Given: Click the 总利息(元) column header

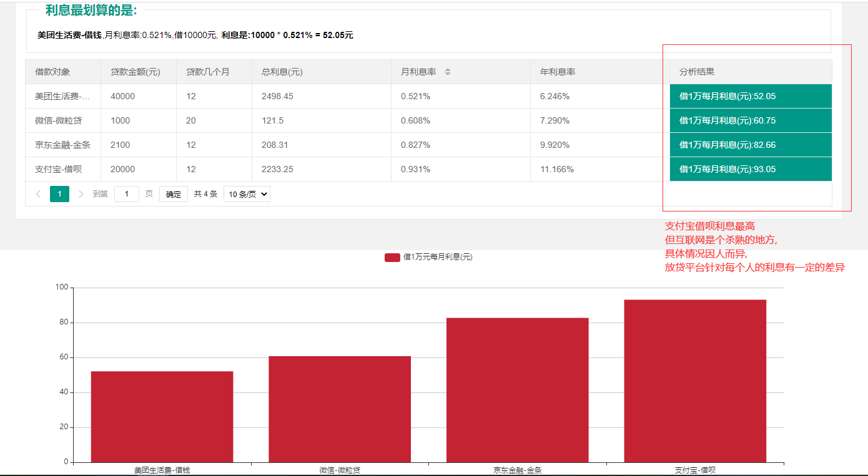Looking at the screenshot, I should point(322,72).
